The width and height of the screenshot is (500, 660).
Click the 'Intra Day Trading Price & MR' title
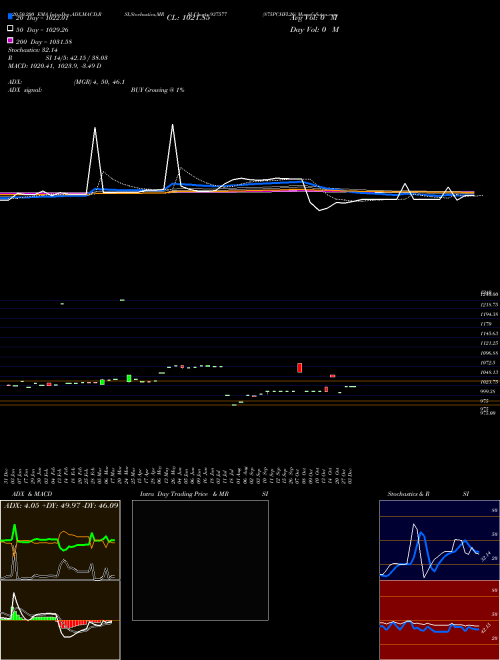[x=184, y=494]
